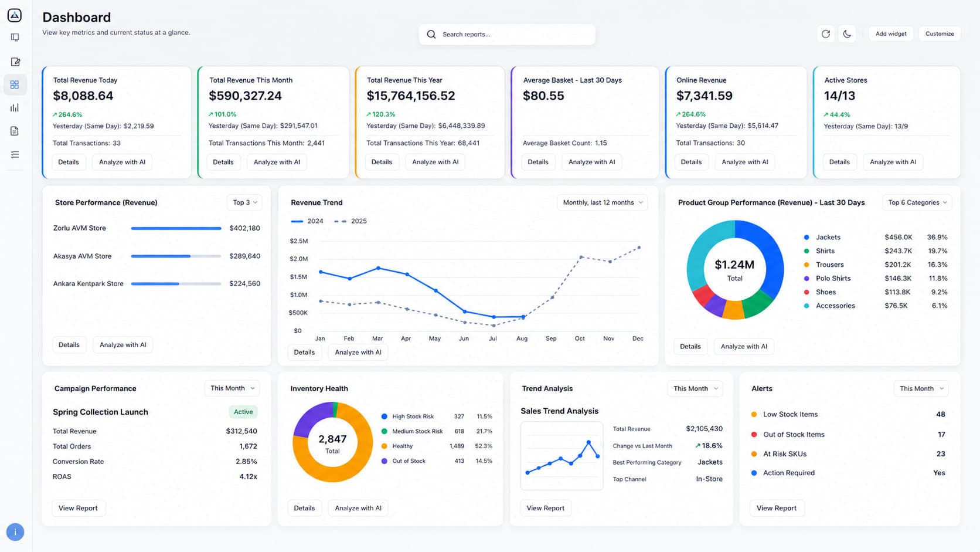This screenshot has height=552, width=980.
Task: Click the Add widget button
Action: point(891,34)
